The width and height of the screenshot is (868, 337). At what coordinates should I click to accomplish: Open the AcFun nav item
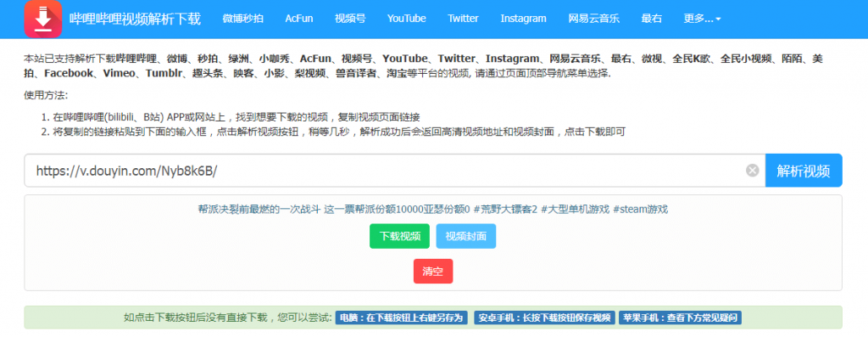[299, 19]
